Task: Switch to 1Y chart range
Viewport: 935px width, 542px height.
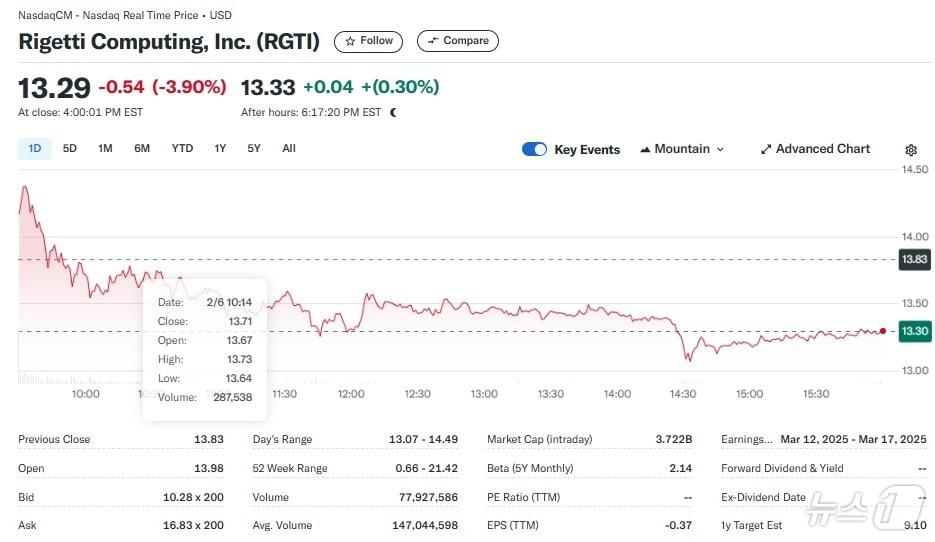Action: pyautogui.click(x=220, y=149)
